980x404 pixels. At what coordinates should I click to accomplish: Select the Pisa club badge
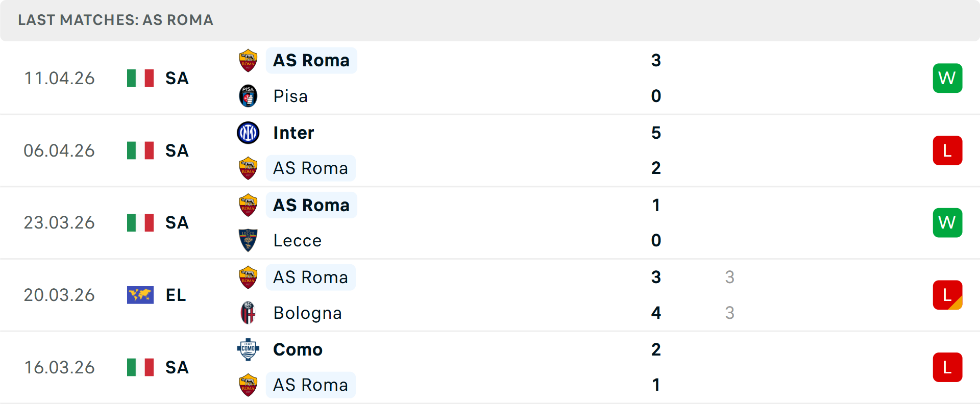[248, 96]
